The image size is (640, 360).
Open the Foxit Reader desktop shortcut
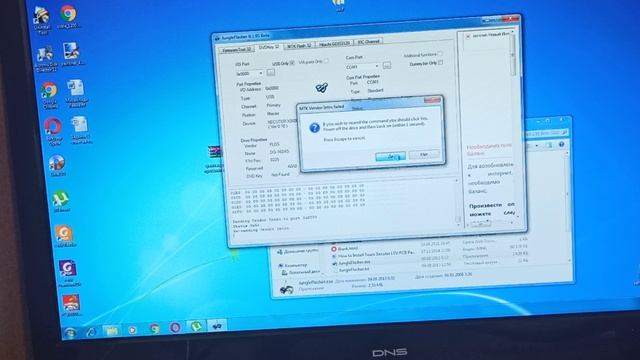point(64,236)
